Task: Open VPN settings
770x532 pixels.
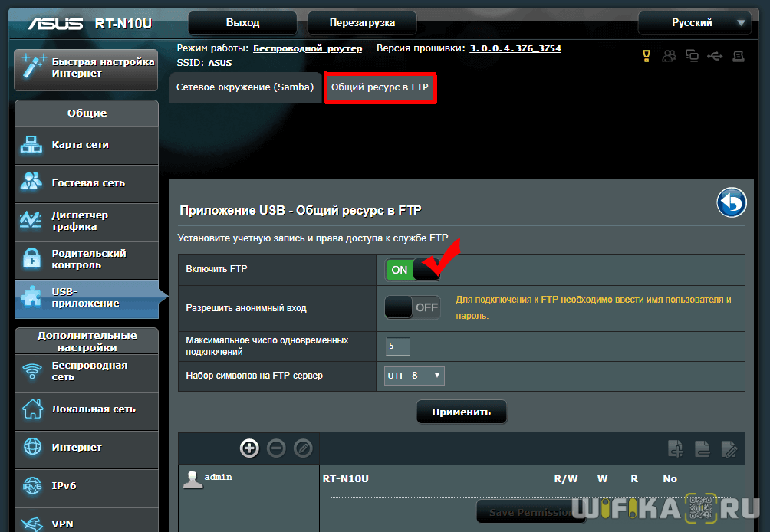Action: click(87, 521)
